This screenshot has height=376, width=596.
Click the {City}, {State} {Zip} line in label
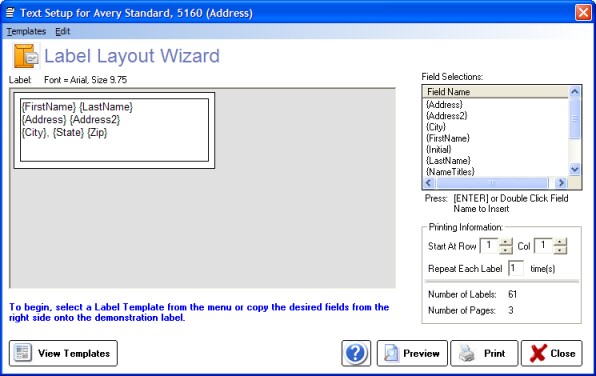tap(65, 133)
